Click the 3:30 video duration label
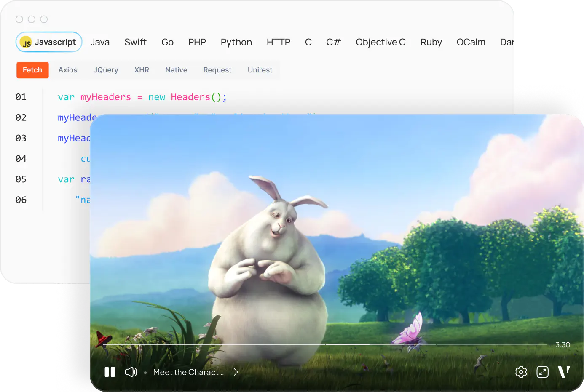 (x=563, y=345)
